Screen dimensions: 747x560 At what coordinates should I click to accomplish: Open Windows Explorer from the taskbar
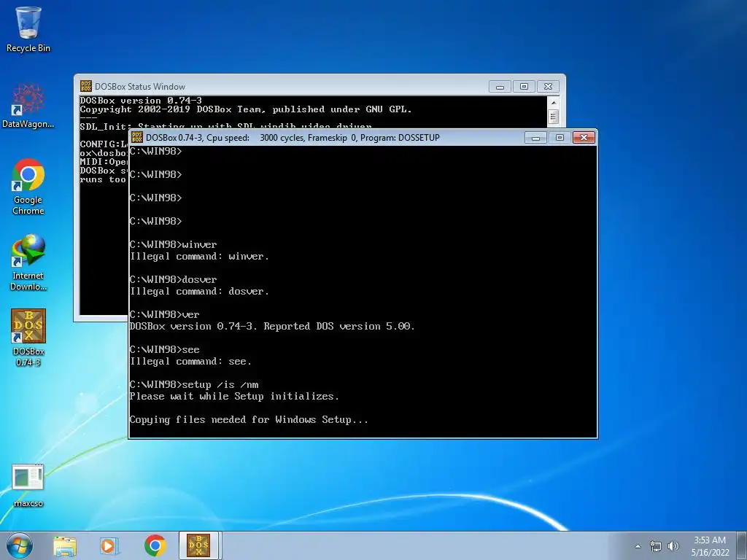tap(65, 545)
